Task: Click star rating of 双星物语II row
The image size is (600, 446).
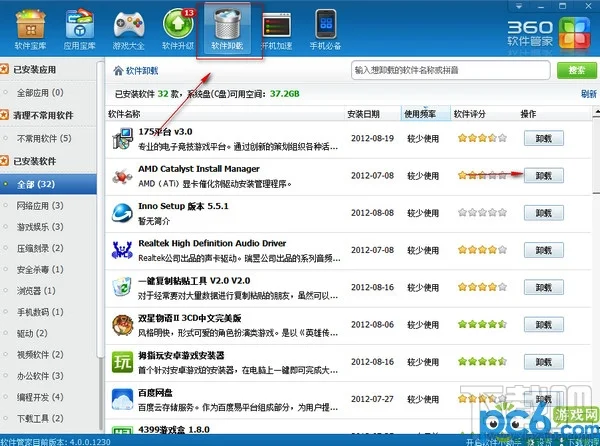Action: click(x=483, y=324)
